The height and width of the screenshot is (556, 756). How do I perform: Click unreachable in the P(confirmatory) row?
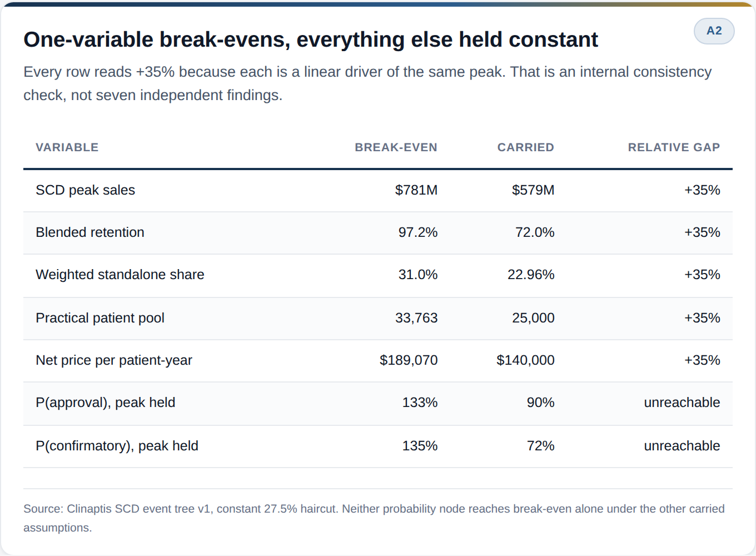[682, 446]
